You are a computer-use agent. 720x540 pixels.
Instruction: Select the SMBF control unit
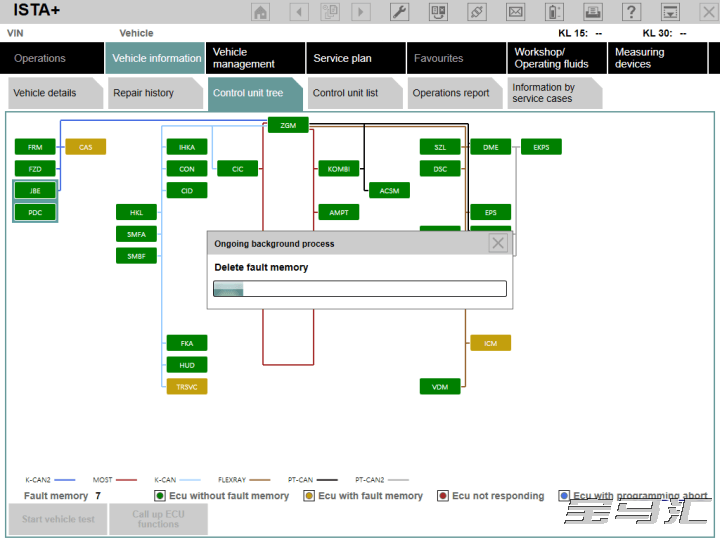tap(136, 256)
